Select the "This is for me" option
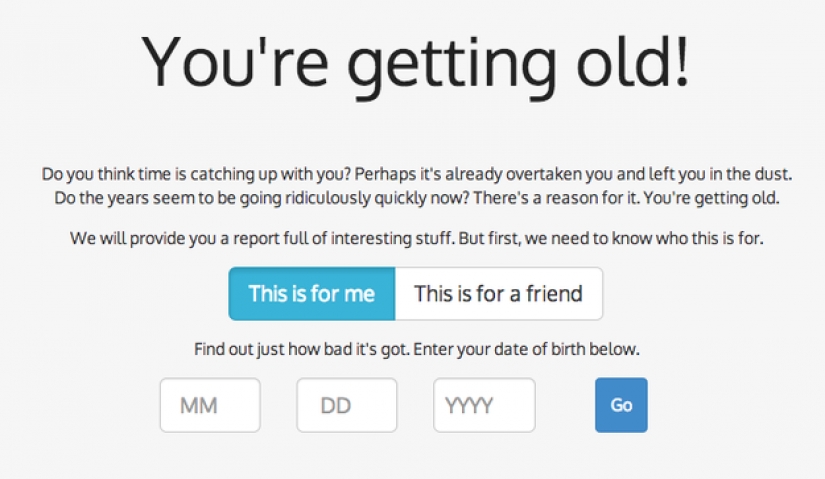Viewport: 825px width, 479px height. (x=312, y=294)
